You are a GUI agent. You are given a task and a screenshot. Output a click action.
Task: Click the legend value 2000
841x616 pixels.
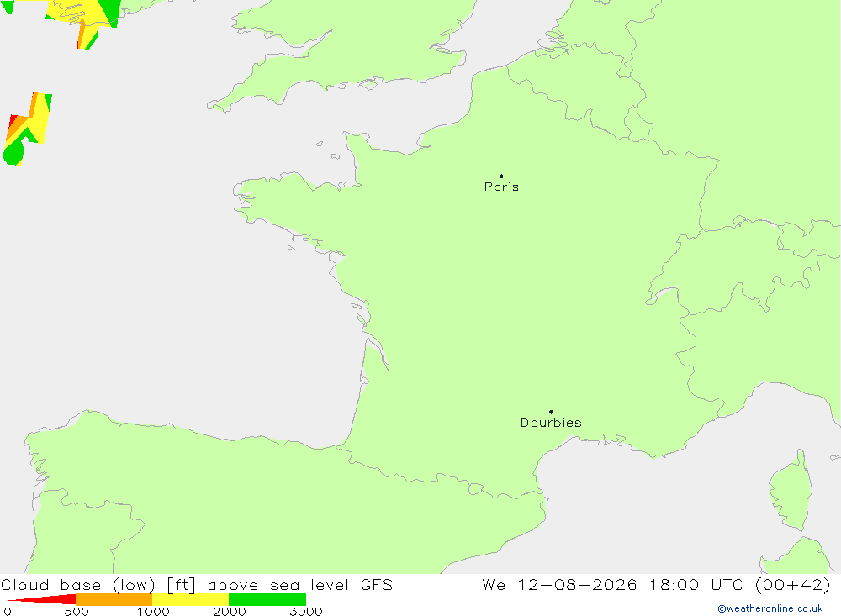point(230,612)
